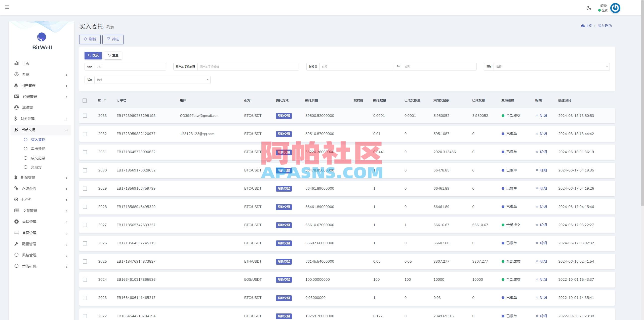
Task: Click the 系统 gear icon
Action: point(16,74)
